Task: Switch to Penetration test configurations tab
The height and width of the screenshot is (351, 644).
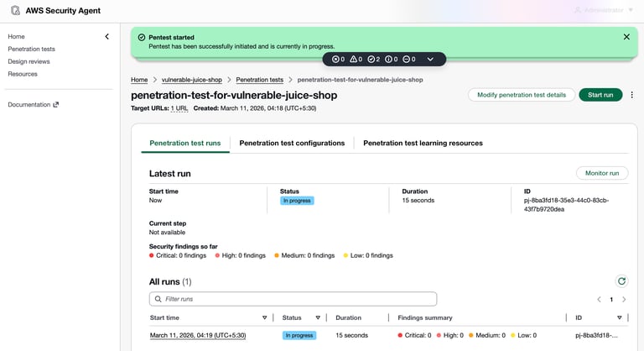Action: click(292, 144)
